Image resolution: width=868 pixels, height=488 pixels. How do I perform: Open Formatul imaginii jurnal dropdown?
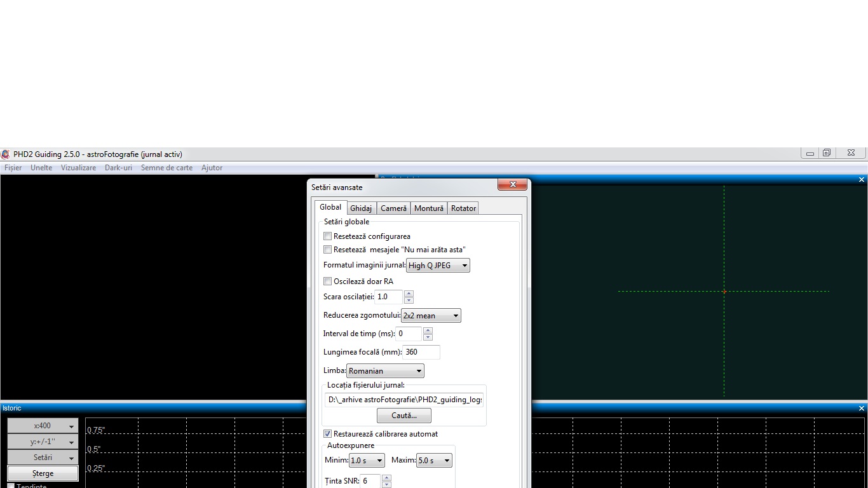pos(438,266)
